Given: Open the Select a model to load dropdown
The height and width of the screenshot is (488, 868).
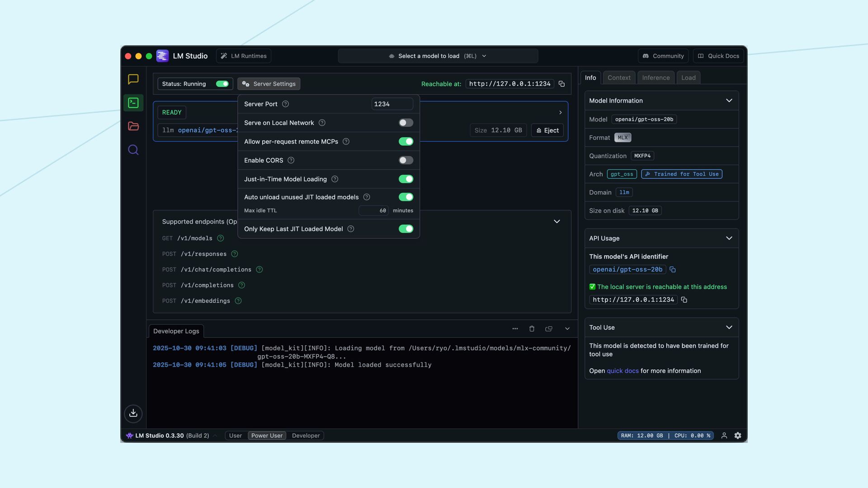Looking at the screenshot, I should point(438,56).
